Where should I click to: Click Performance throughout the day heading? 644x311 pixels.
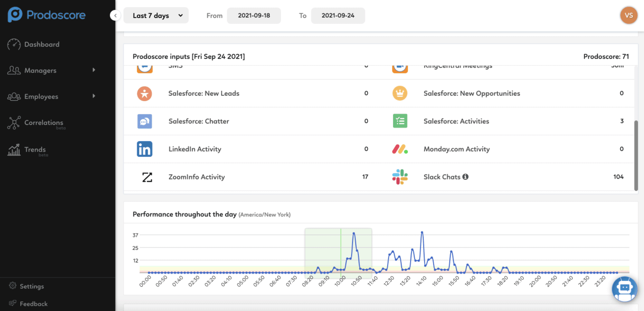click(x=185, y=214)
